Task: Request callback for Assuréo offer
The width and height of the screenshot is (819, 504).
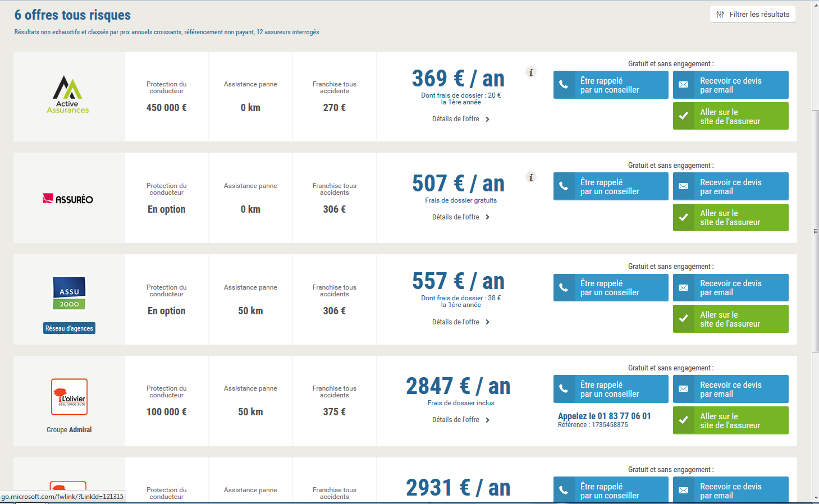Action: (611, 186)
